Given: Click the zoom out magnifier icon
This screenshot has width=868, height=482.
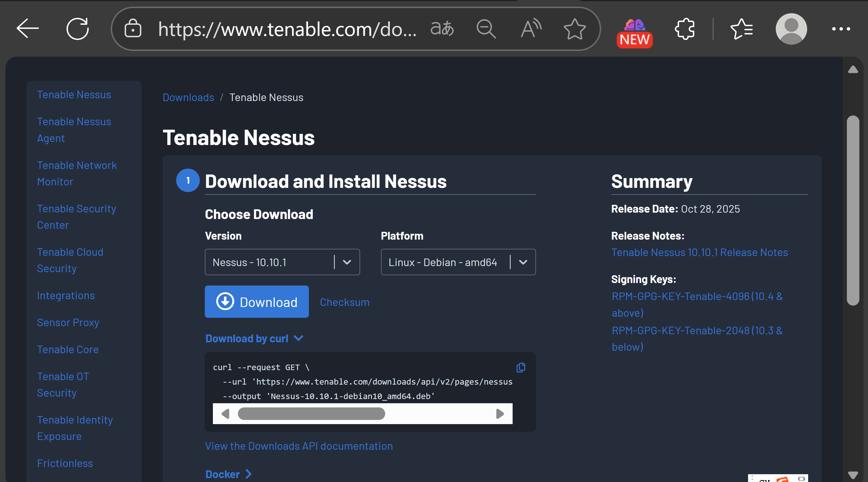Looking at the screenshot, I should pyautogui.click(x=486, y=29).
